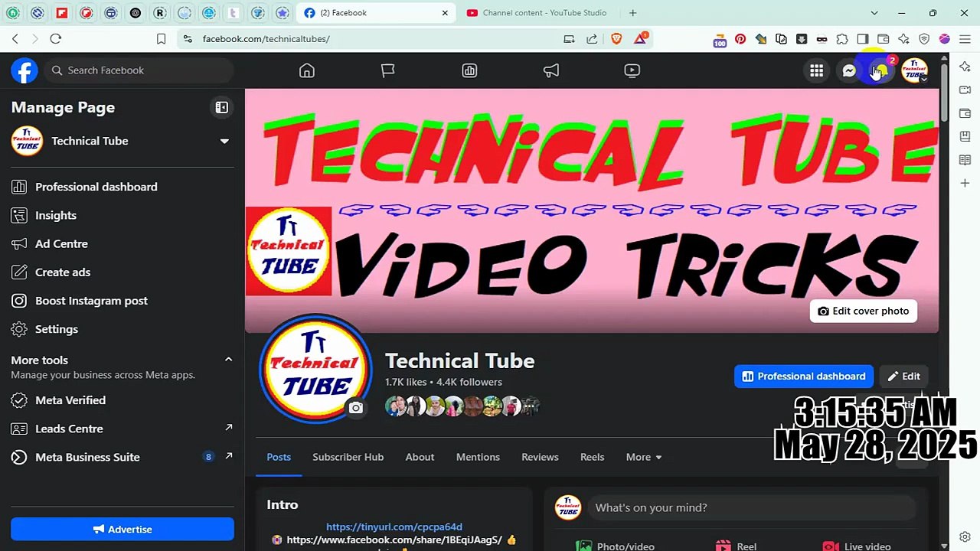
Task: Go back with browser back arrow
Action: point(15,39)
